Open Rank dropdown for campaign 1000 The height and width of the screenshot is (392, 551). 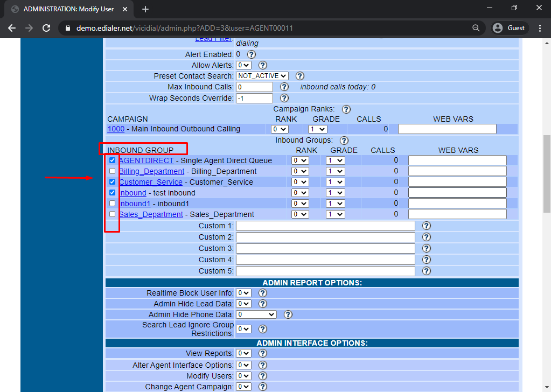point(280,129)
